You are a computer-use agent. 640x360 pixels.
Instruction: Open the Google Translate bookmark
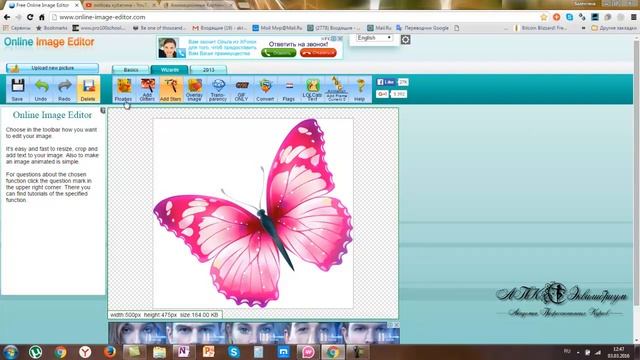point(422,28)
